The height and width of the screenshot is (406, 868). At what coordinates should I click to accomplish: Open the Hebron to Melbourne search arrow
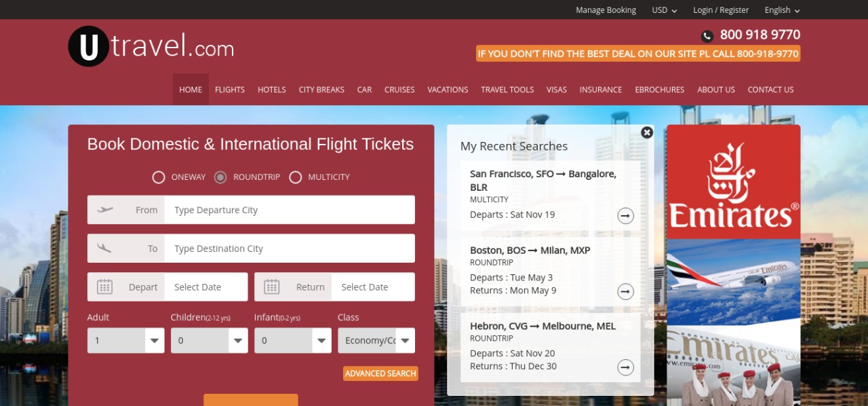pos(625,367)
